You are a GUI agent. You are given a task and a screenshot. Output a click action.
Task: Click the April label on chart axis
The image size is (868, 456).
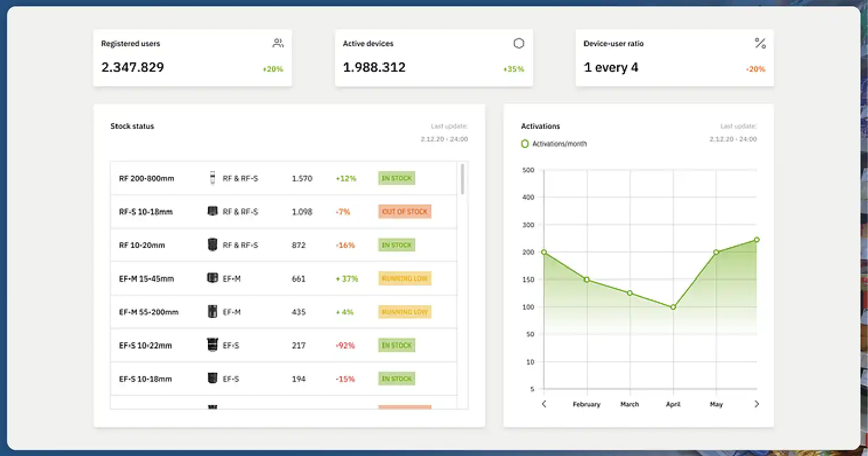[673, 405]
